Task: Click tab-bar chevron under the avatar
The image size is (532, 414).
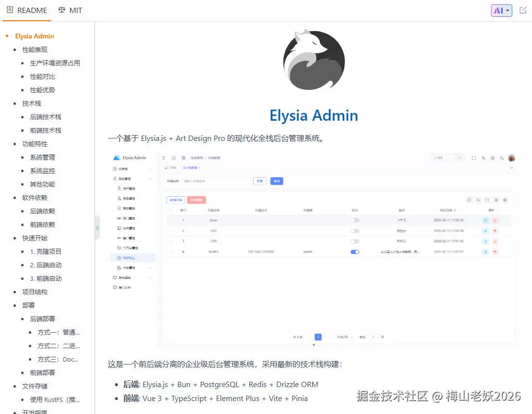Action: tap(512, 168)
